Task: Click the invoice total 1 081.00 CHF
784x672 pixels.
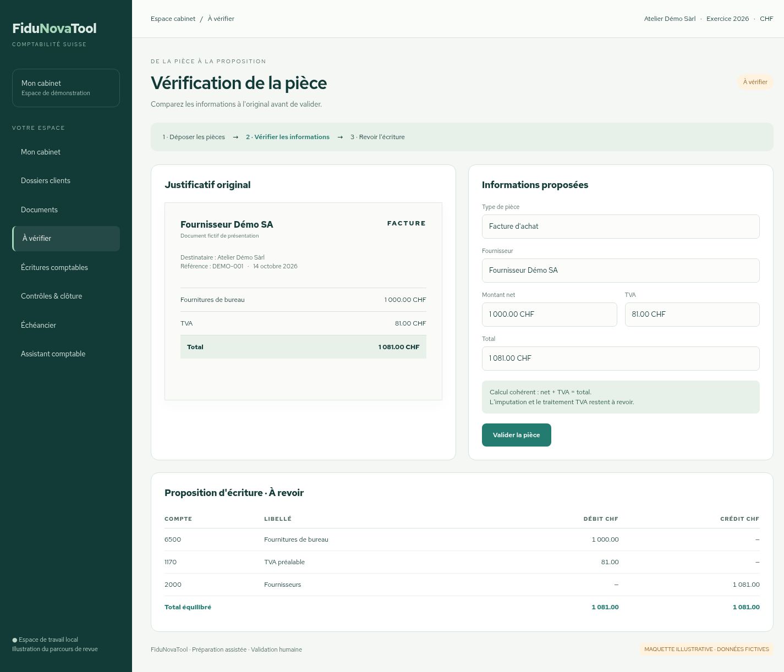Action: click(399, 347)
